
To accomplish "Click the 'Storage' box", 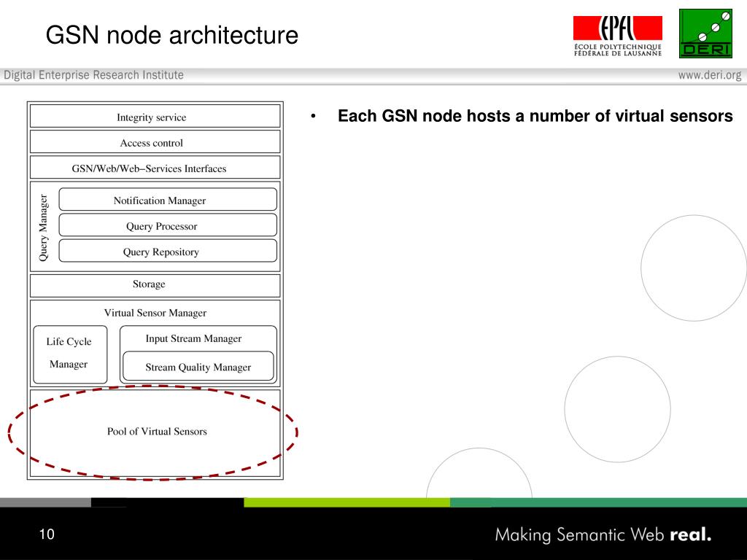I will coord(155,285).
